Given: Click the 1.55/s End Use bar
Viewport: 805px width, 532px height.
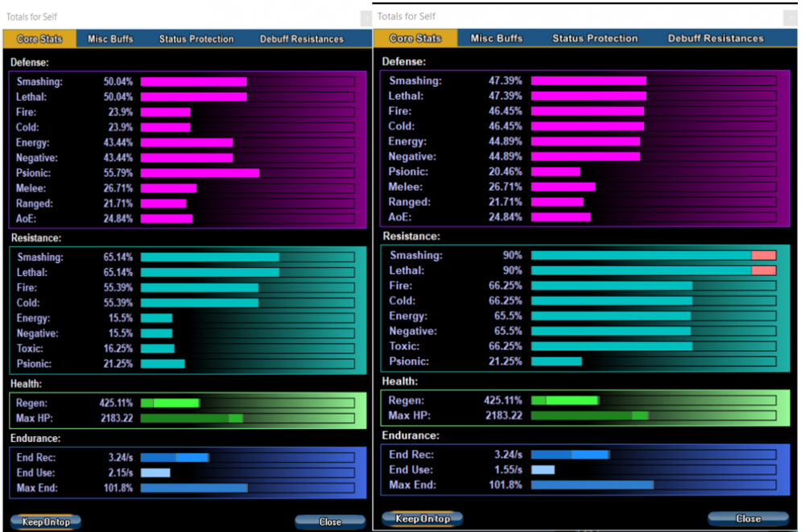Looking at the screenshot, I should click(x=543, y=469).
